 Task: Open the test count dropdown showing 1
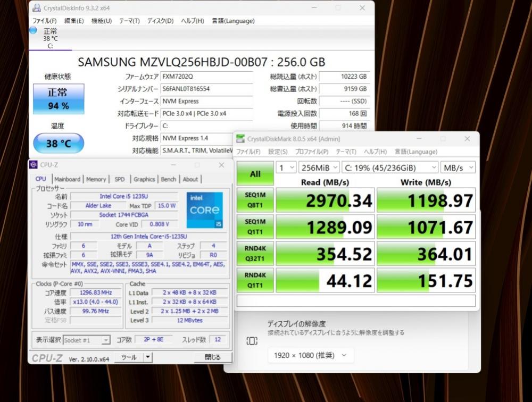pos(286,167)
